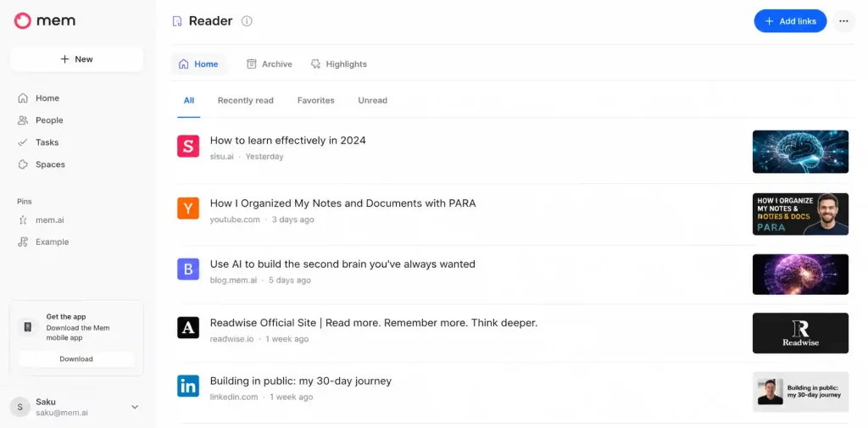Click the PARA video thumbnail
The width and height of the screenshot is (868, 428).
(800, 214)
